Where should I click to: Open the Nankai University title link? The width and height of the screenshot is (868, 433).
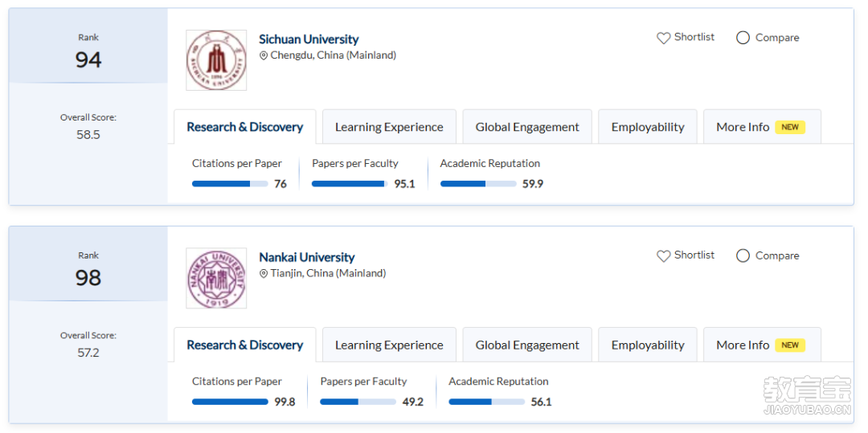coord(307,257)
